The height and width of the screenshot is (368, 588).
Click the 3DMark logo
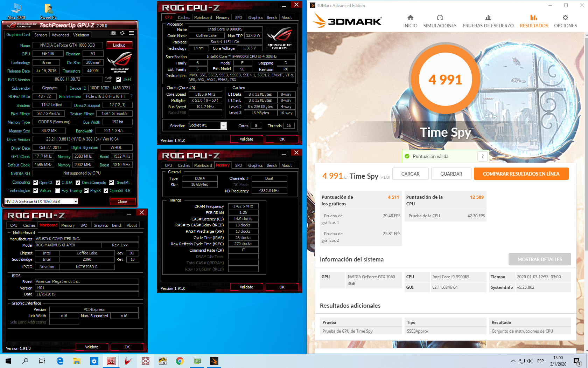[x=347, y=21]
